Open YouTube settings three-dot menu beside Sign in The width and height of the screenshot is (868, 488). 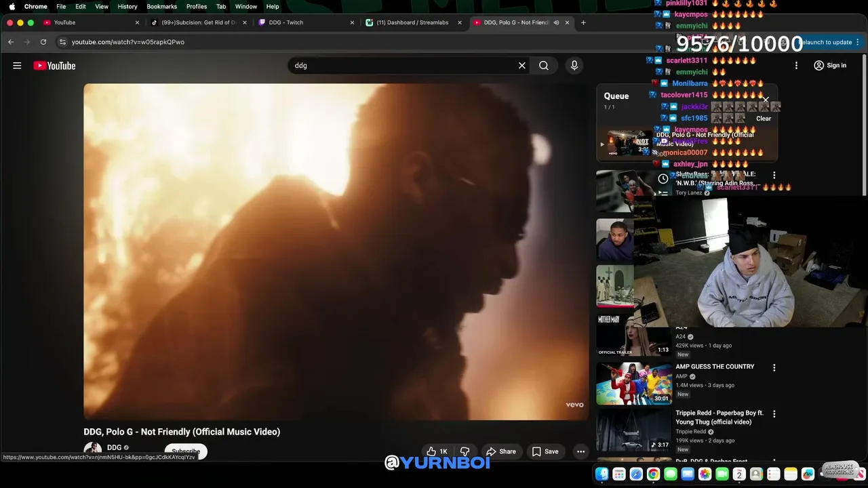[x=796, y=66]
